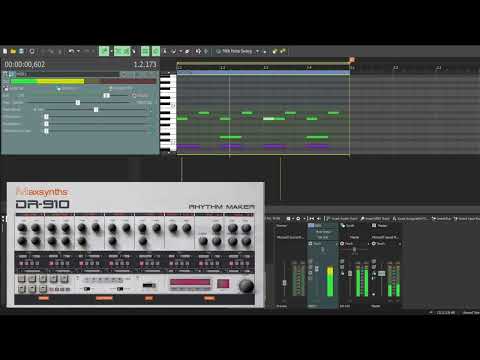
Task: Undo the last action
Action: coord(71,51)
